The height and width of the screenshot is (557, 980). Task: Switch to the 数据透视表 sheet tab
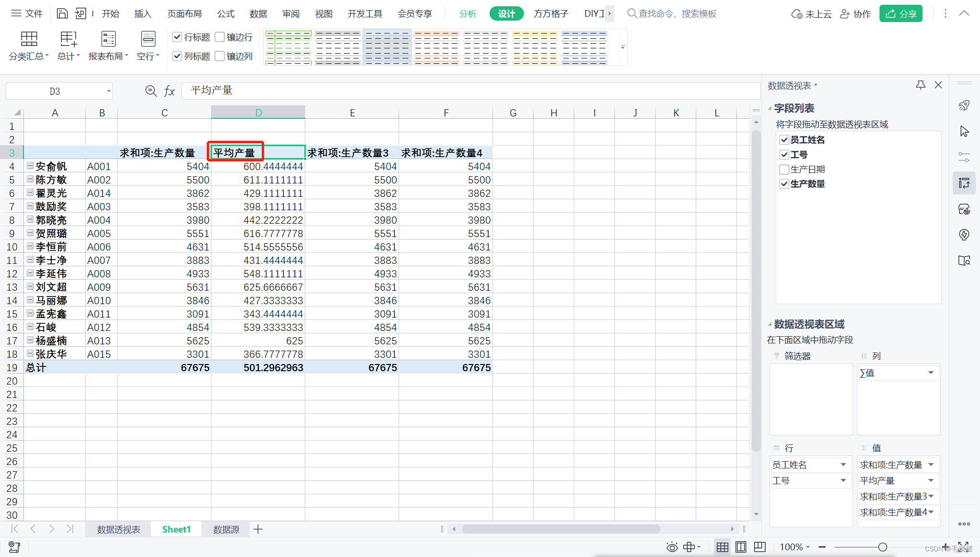click(119, 529)
